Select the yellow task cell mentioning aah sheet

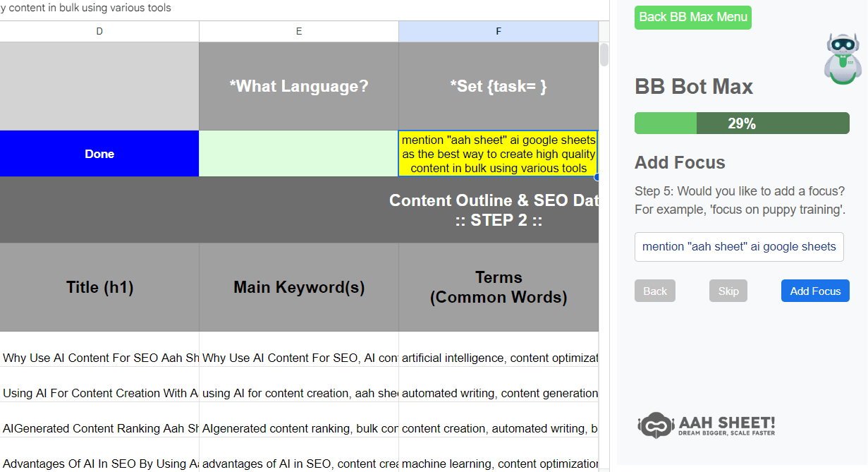pyautogui.click(x=499, y=154)
